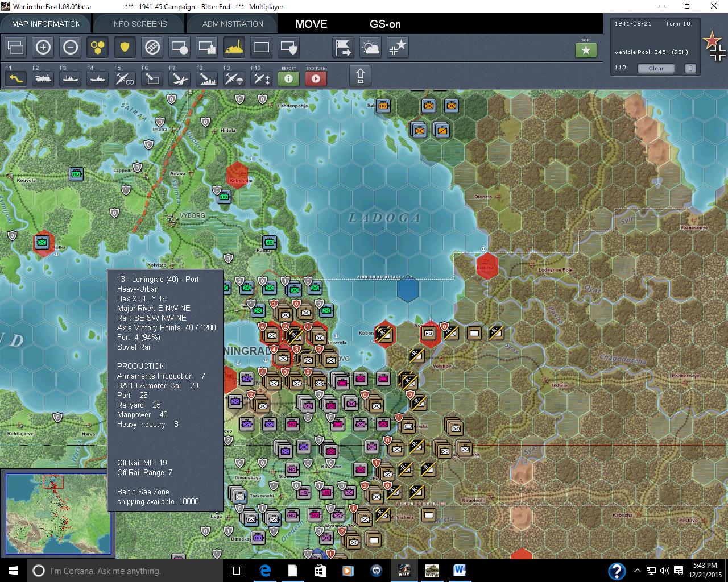Toggle the box-with-shield overlay icon
Viewport: 728px width, 582px height.
[288, 47]
